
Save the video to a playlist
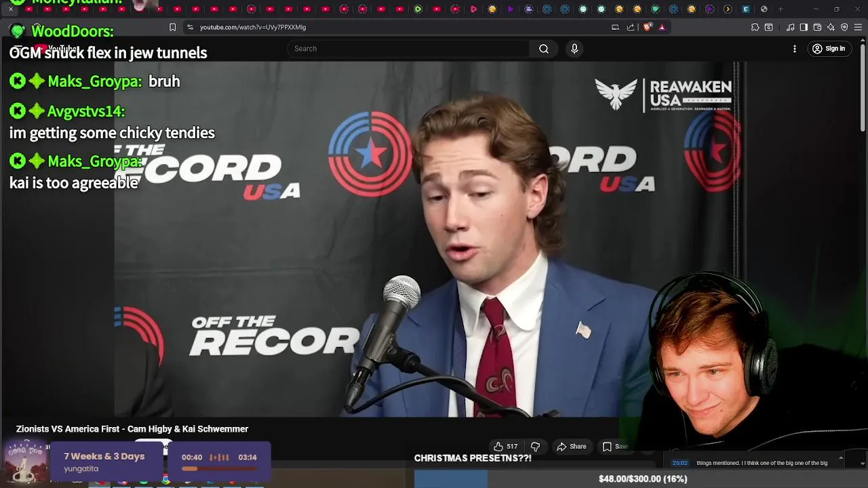point(616,447)
